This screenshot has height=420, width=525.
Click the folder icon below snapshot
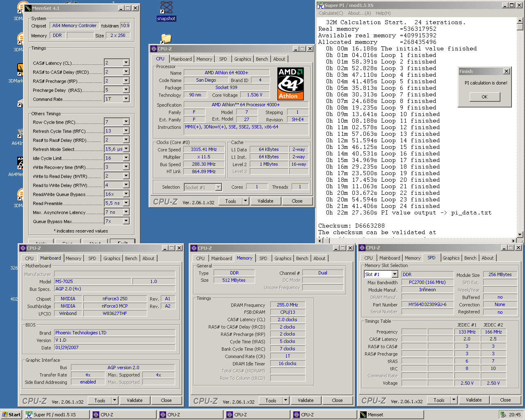pos(166,39)
